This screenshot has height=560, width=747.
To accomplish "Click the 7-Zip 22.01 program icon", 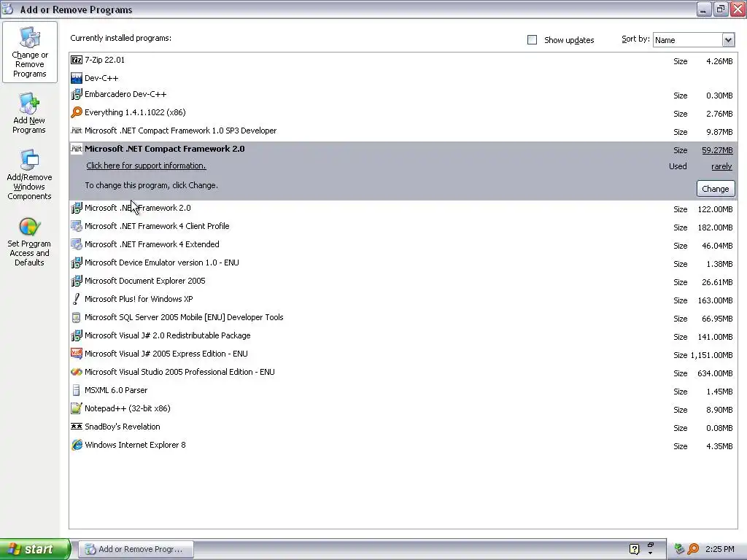I will point(76,60).
